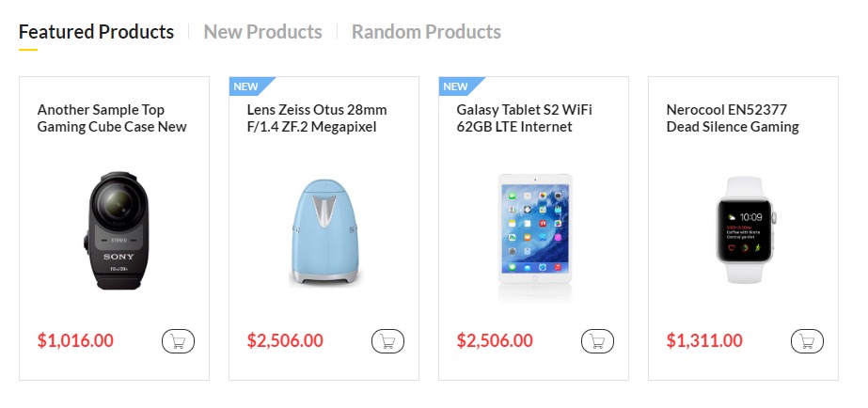Open Nerocool EN52377 Dead Silence link
The height and width of the screenshot is (408, 868).
click(x=733, y=118)
